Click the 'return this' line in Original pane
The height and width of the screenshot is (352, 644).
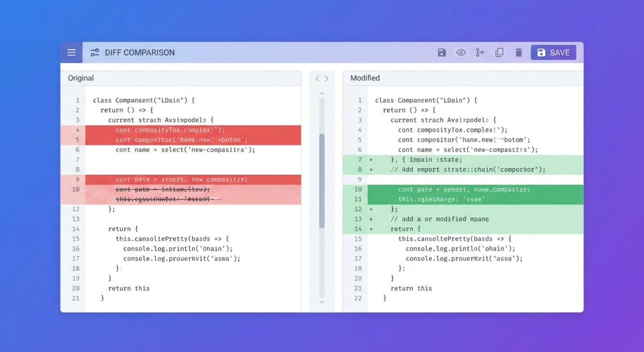tap(128, 288)
